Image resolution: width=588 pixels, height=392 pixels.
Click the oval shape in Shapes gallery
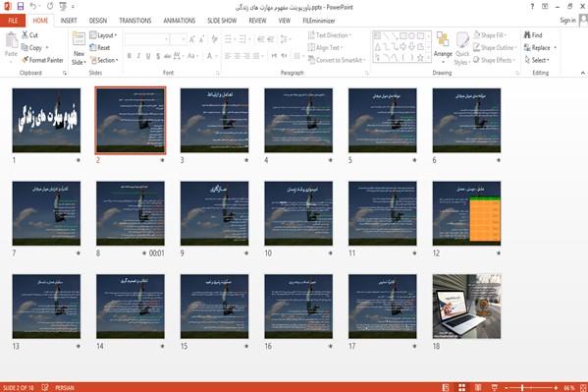pos(411,36)
